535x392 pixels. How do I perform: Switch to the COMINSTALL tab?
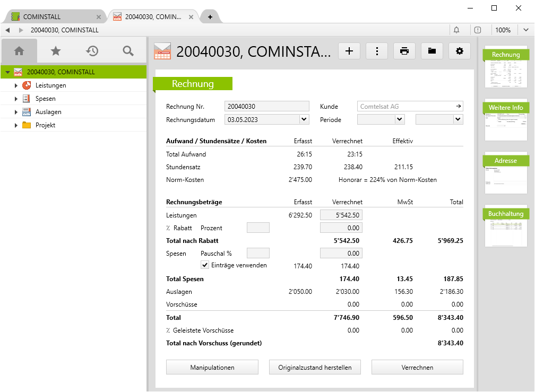tap(50, 16)
